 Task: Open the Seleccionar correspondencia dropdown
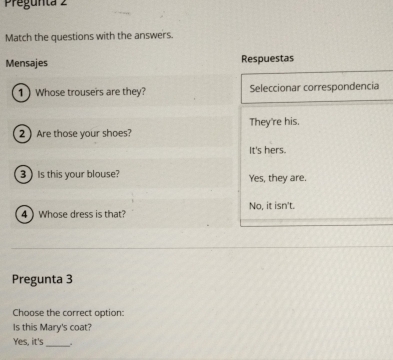tap(317, 87)
